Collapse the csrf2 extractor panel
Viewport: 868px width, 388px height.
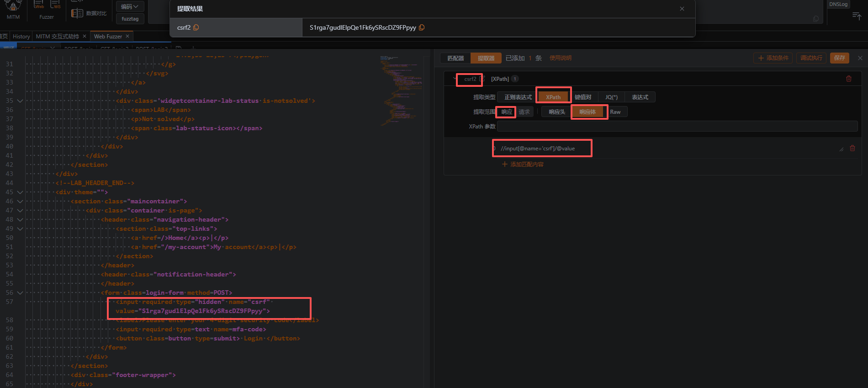pos(455,79)
